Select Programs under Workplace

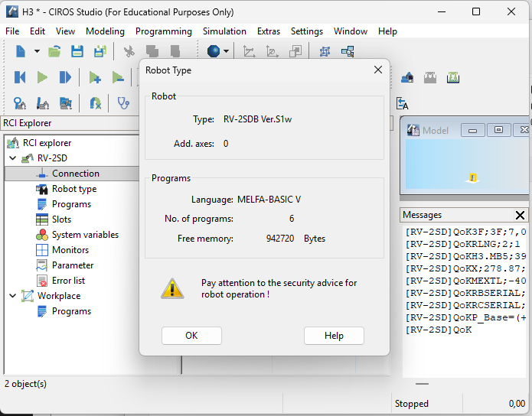71,311
